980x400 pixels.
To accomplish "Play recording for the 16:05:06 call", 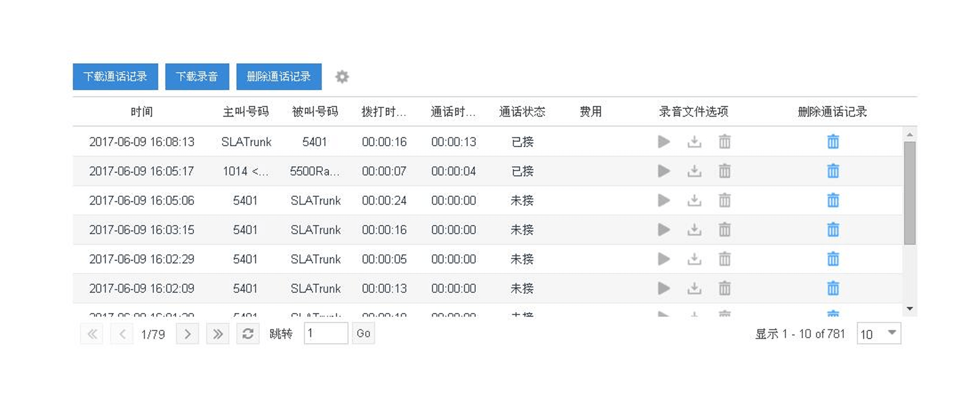I will 664,201.
